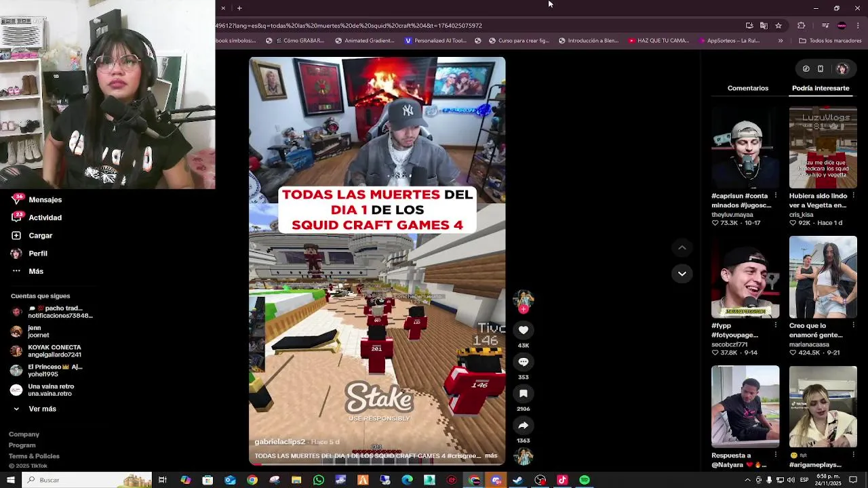Open Chrome media control icon

825,26
